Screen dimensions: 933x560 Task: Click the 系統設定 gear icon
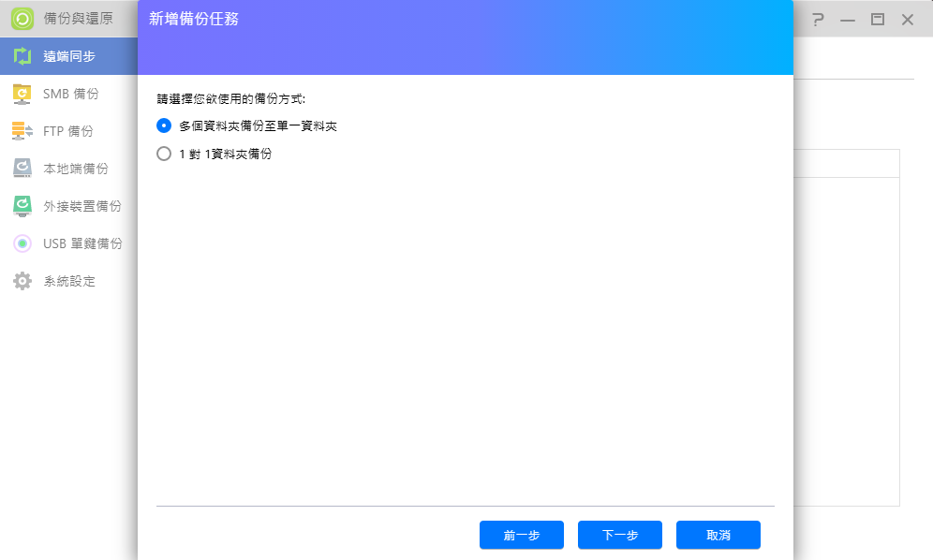22,281
